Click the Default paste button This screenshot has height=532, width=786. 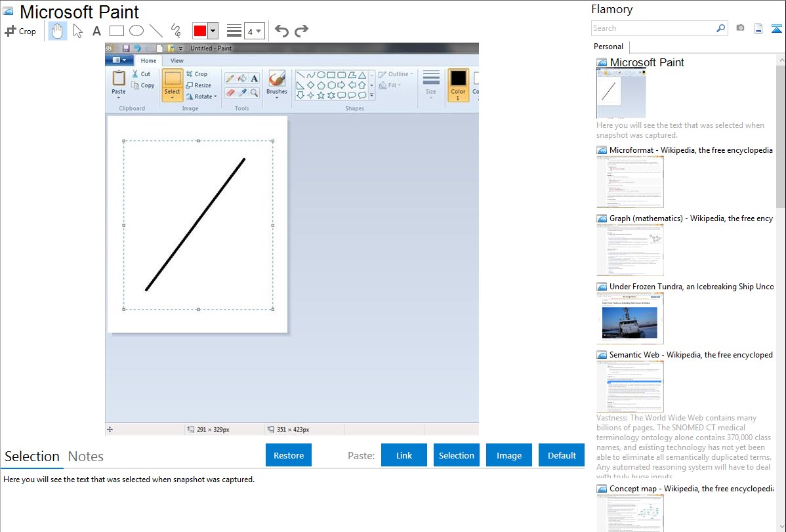(x=562, y=455)
